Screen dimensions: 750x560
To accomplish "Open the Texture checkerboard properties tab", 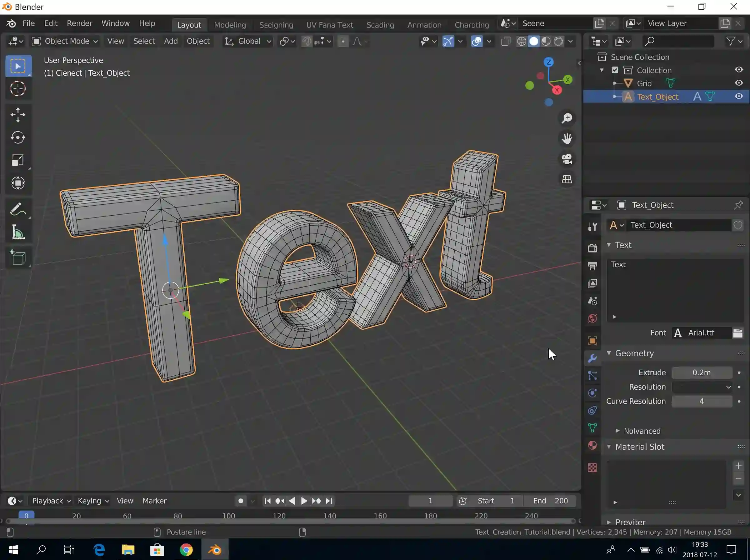I will click(592, 468).
